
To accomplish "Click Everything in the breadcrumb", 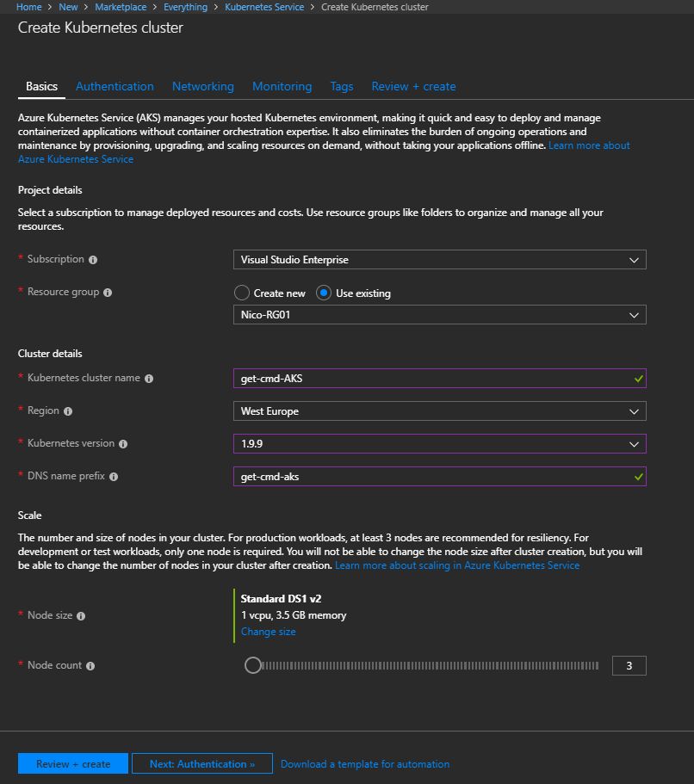I will tap(185, 7).
